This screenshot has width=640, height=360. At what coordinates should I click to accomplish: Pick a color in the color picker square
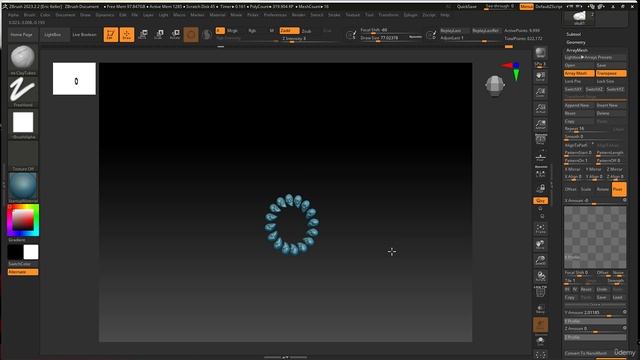[23, 220]
